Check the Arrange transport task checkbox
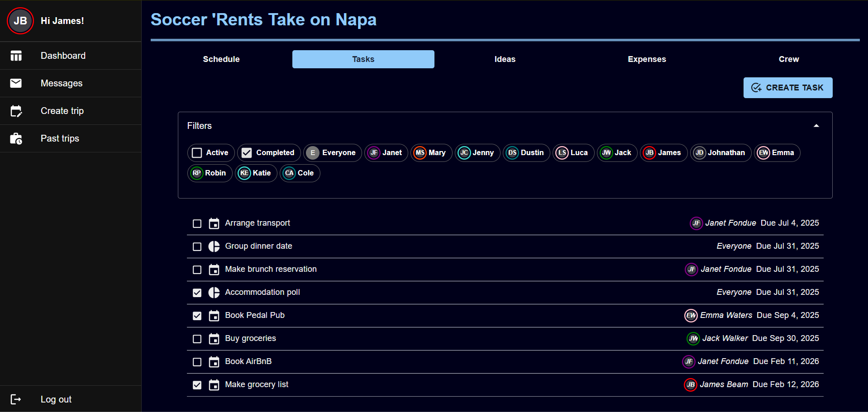 click(197, 223)
